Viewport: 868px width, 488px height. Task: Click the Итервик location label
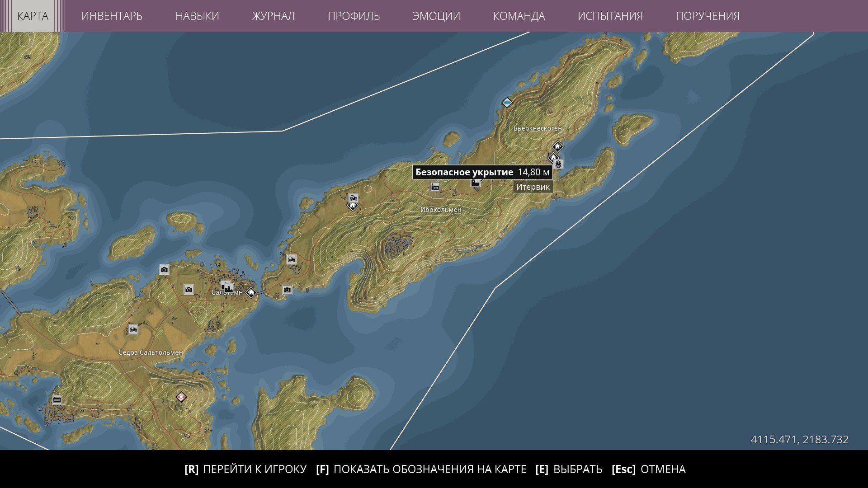pyautogui.click(x=533, y=187)
